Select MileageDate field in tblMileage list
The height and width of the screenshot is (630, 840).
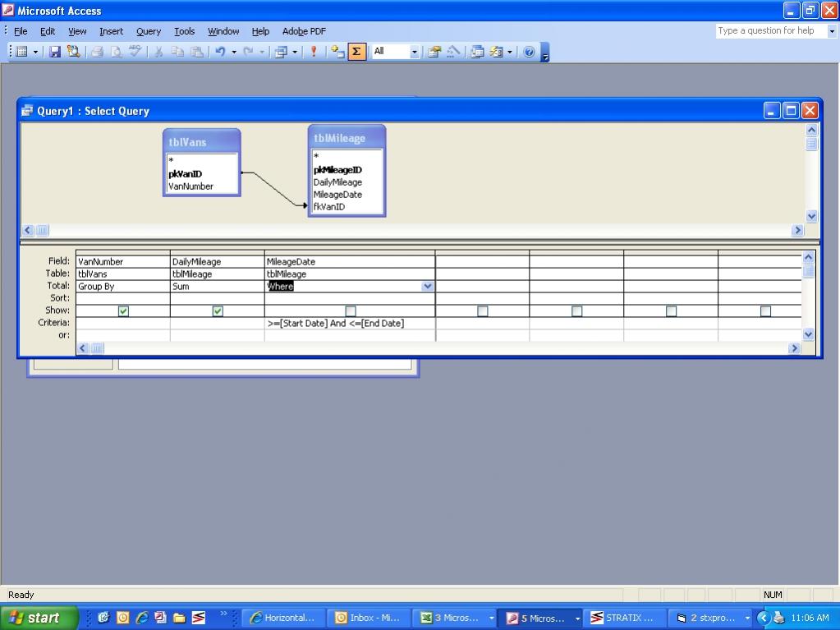337,195
